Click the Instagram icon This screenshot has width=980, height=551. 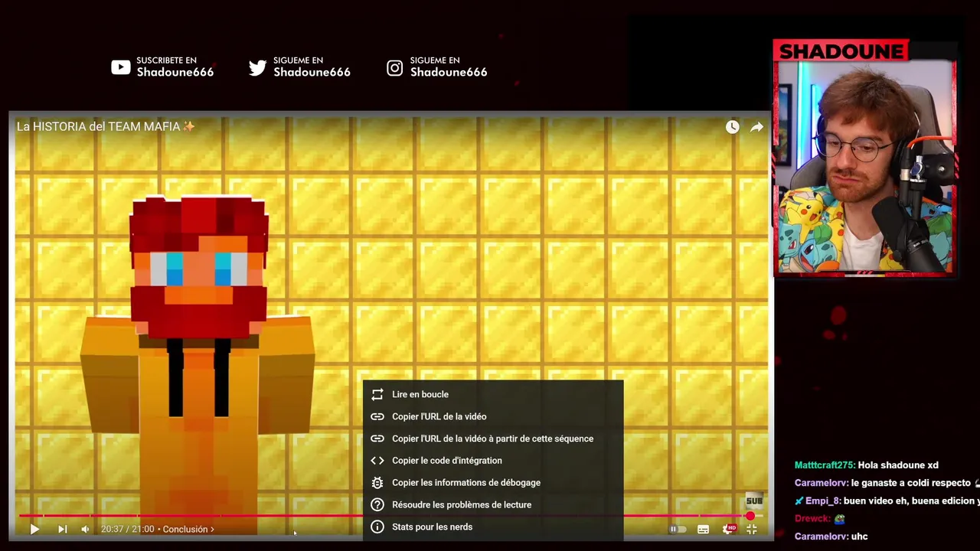pyautogui.click(x=394, y=68)
